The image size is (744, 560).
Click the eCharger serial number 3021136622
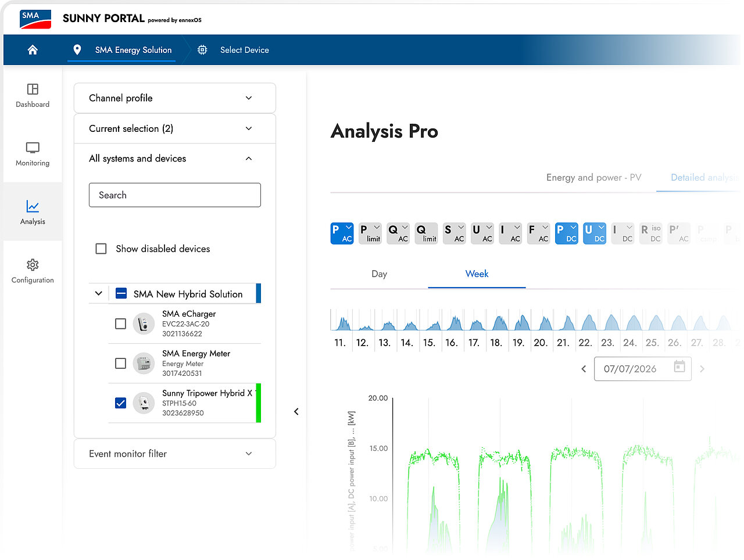tap(182, 334)
